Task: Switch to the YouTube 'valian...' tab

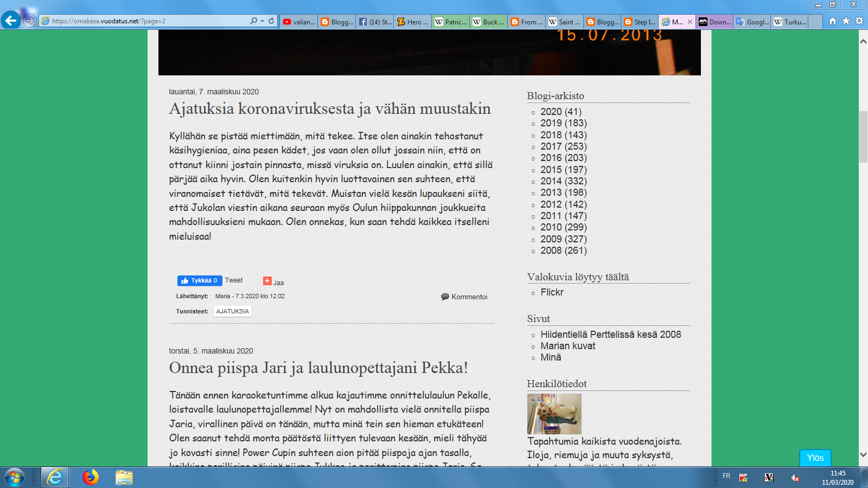Action: 299,22
